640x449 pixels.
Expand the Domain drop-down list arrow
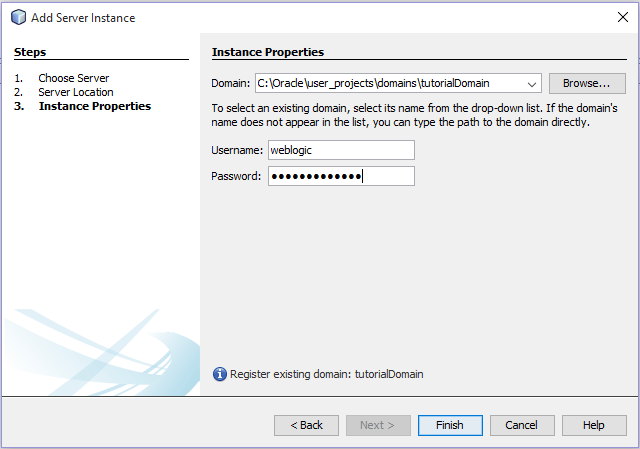point(532,84)
